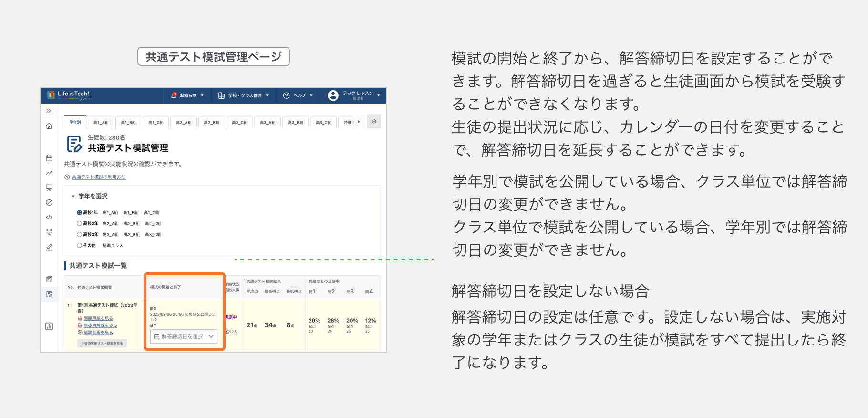Open the 問題用紙を見る link

point(98,318)
